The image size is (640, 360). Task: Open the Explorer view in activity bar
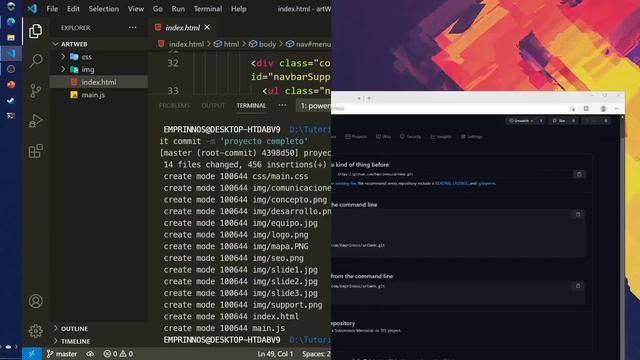pyautogui.click(x=36, y=31)
